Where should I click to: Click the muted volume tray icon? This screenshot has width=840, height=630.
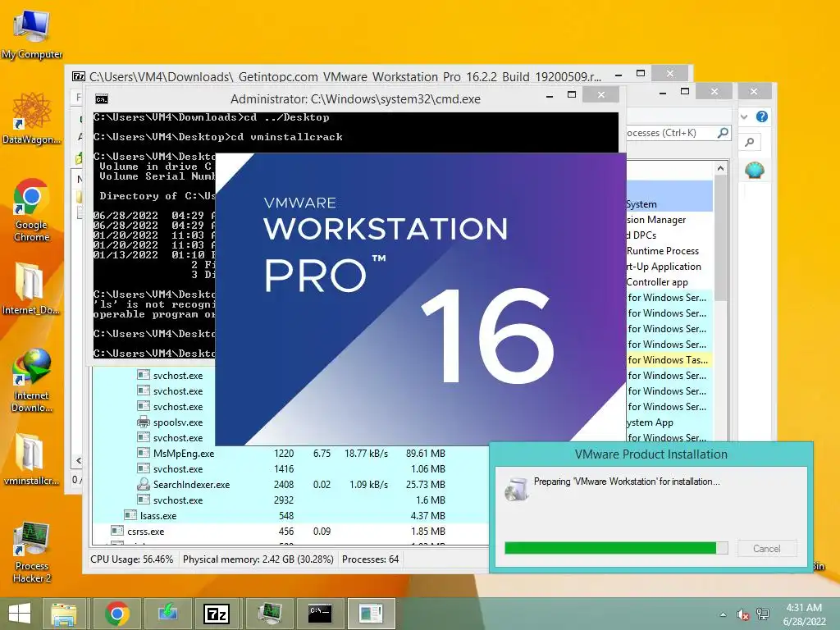[x=742, y=614]
